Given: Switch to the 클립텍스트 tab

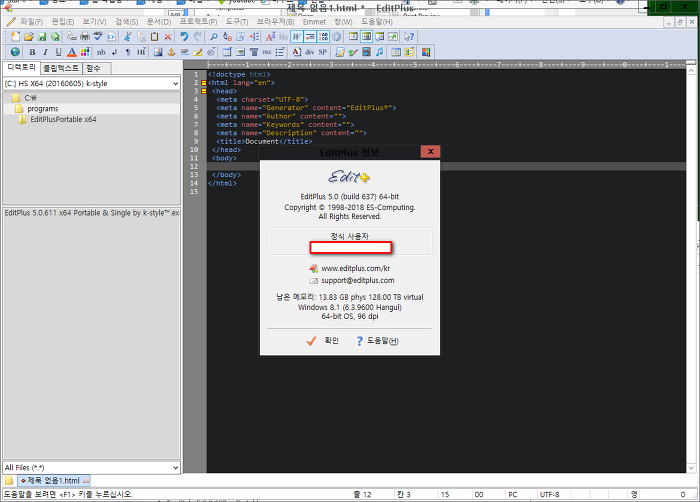Looking at the screenshot, I should click(x=59, y=68).
